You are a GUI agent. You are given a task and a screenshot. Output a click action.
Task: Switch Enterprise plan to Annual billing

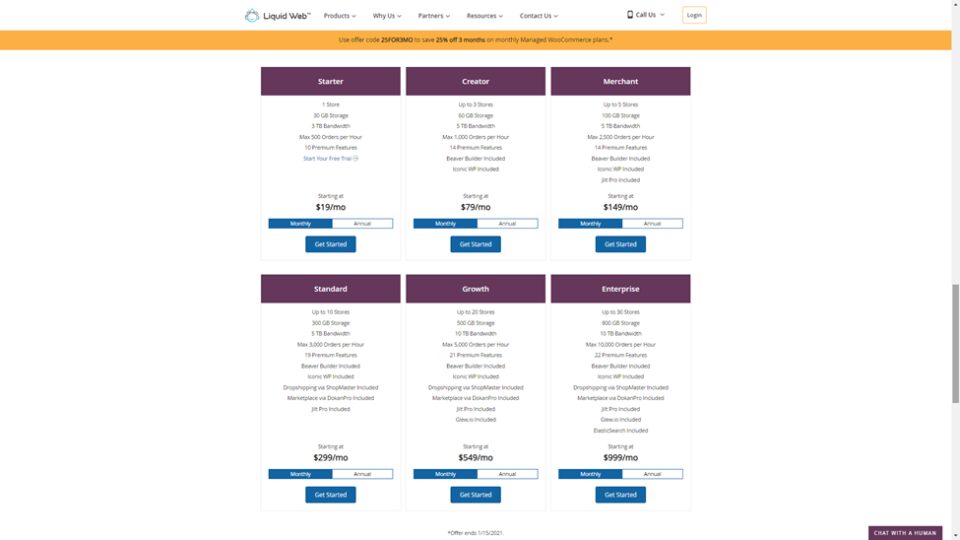pos(652,474)
